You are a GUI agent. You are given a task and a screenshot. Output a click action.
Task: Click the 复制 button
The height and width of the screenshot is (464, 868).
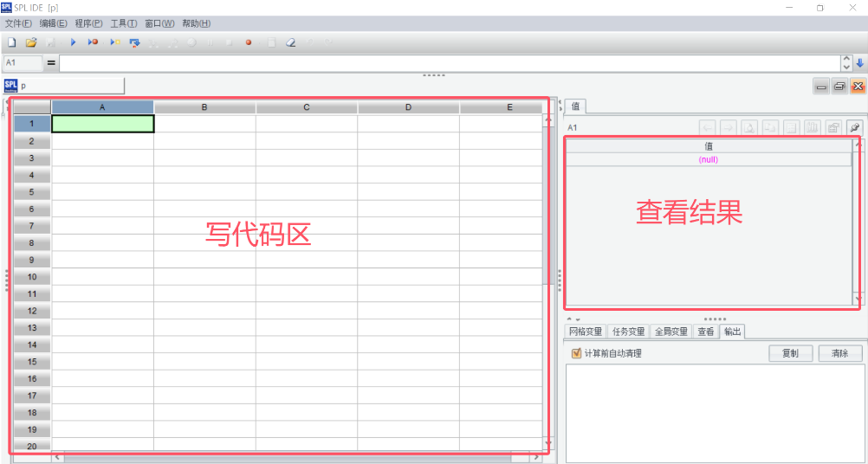point(791,353)
